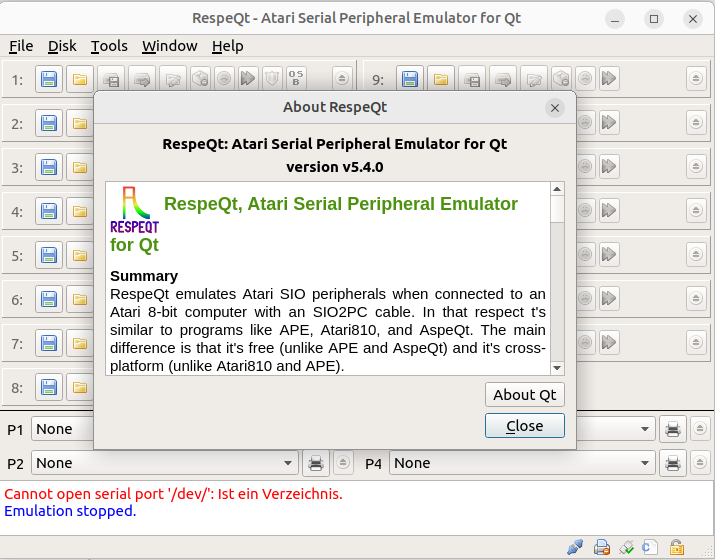
Task: Click the fast-forward toggle on drive 9
Action: 608,79
